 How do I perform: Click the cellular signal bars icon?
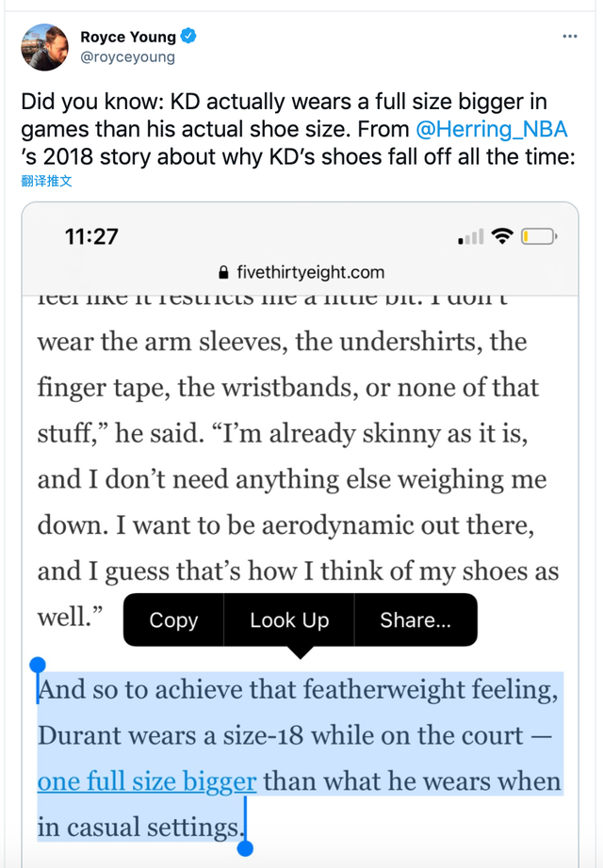click(471, 236)
